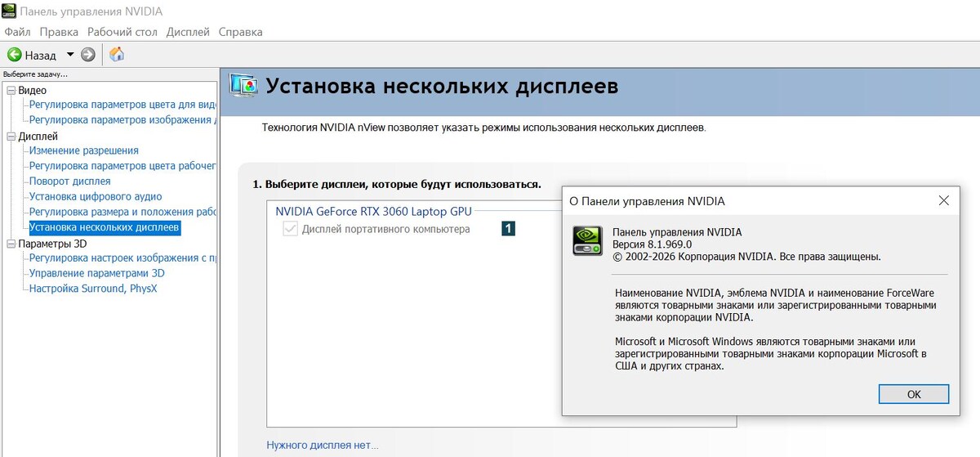Click the Версия 8.1.969.0 text
This screenshot has width=980, height=457.
tap(653, 244)
